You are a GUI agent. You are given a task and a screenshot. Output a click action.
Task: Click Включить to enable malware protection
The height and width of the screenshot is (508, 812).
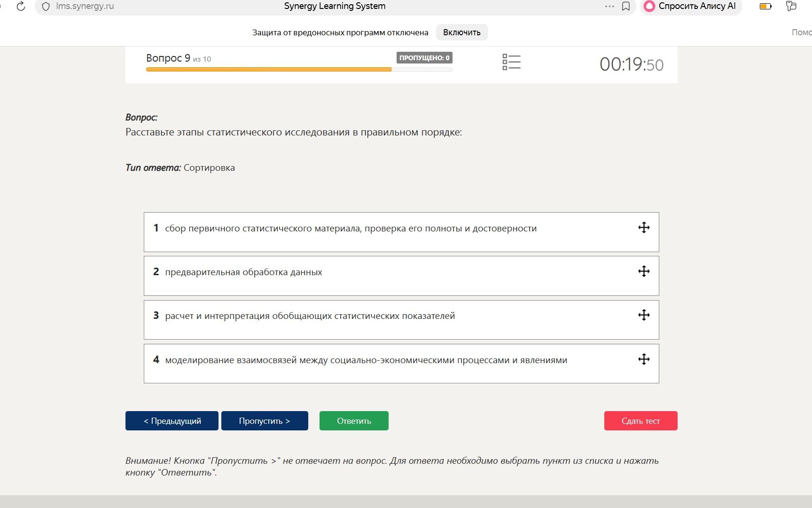[462, 32]
